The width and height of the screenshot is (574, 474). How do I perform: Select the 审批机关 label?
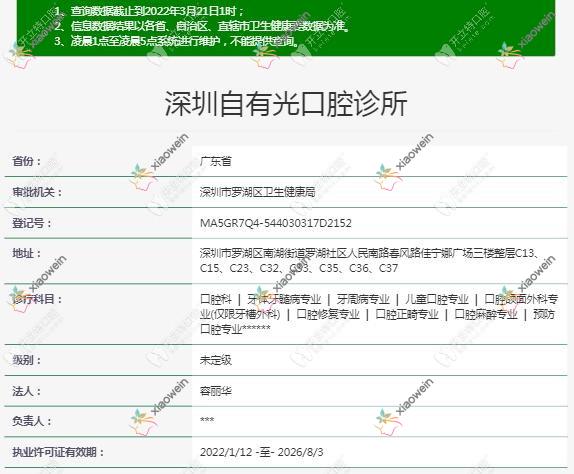37,192
